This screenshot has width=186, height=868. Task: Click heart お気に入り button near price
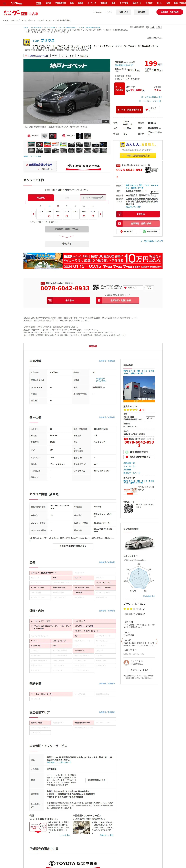[x=152, y=110]
